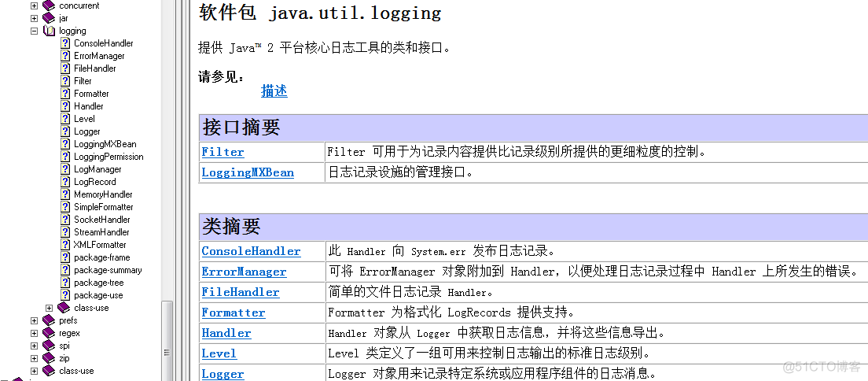This screenshot has width=868, height=381.
Task: Expand the jar tree node
Action: 35,18
